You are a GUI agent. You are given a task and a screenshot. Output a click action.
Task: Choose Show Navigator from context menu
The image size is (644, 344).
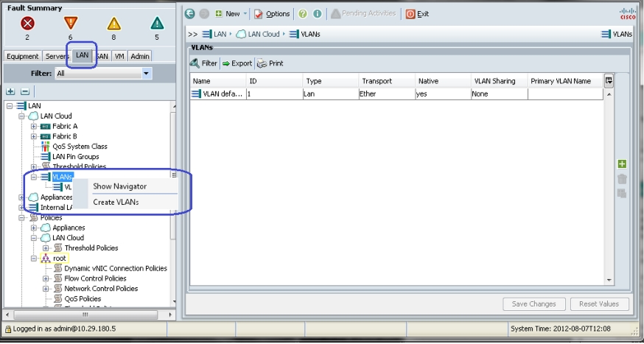click(119, 186)
